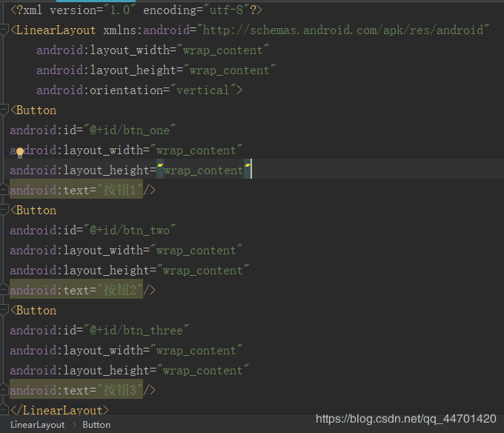Click the highlighted android:text="按钮1" attribute
The image size is (504, 433).
[x=76, y=190]
